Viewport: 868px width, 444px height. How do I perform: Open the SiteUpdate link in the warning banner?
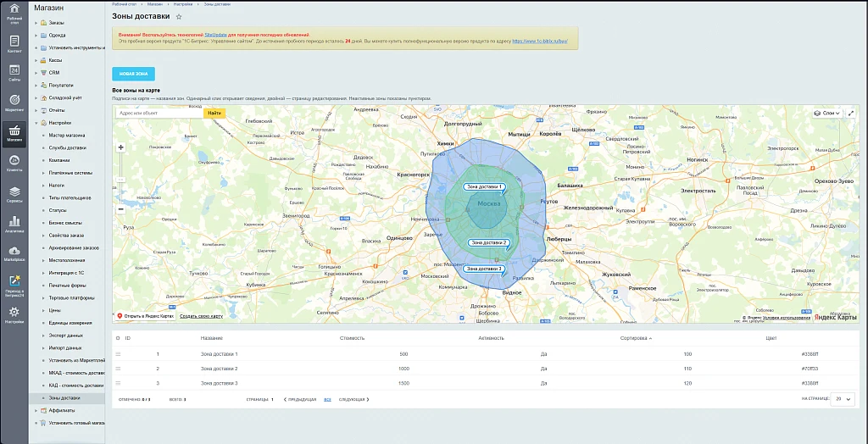pos(215,35)
